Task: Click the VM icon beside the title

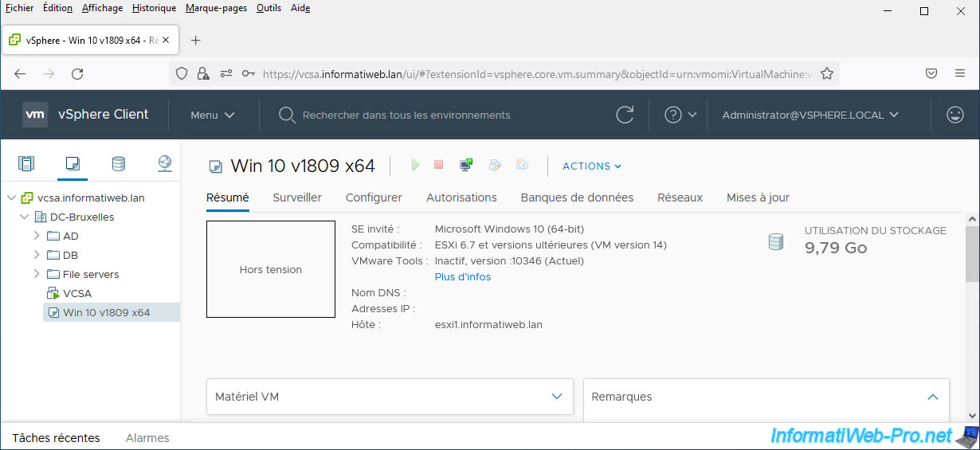Action: 215,166
